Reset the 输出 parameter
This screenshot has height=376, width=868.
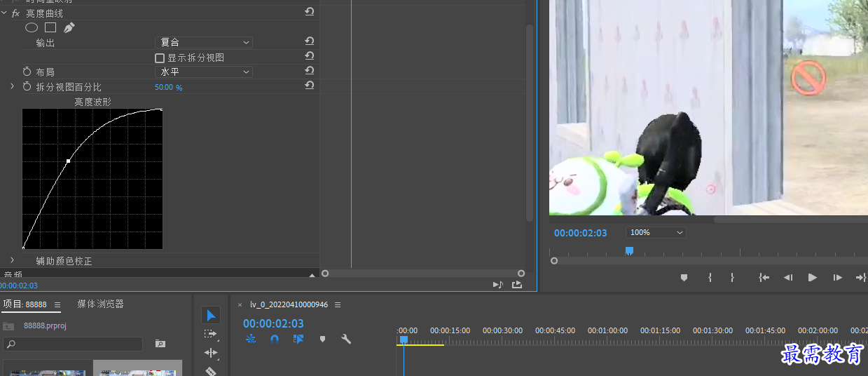pos(310,41)
